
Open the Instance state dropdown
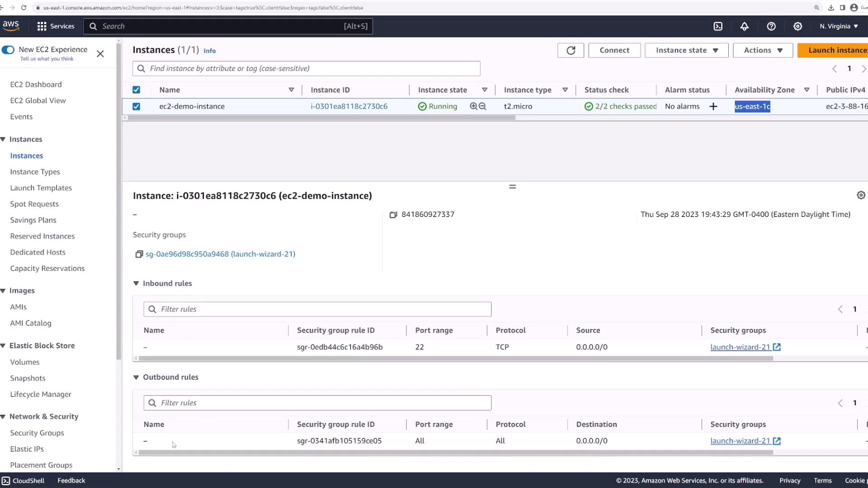coord(686,50)
